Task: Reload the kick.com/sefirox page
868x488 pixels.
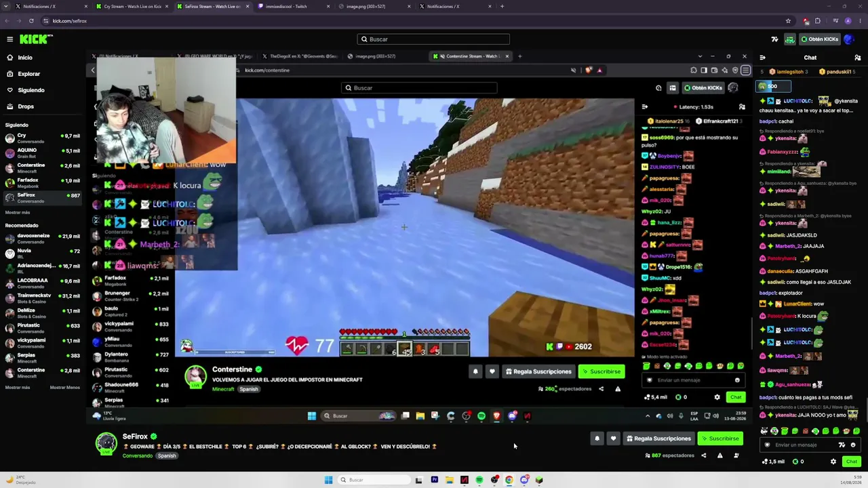Action: click(x=31, y=21)
